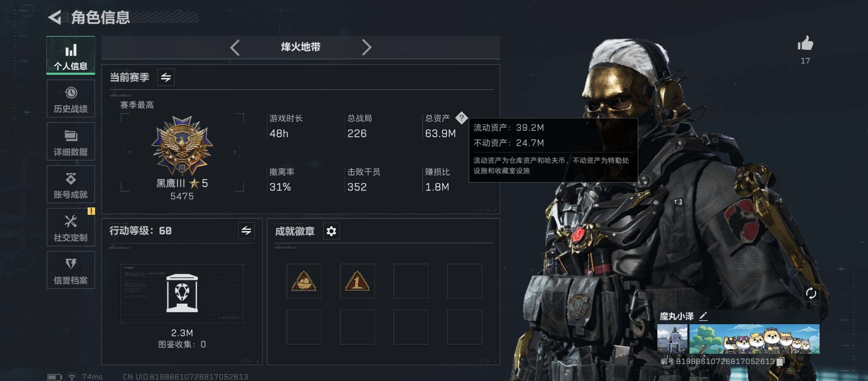Open the 账号成就 sidebar icon
The height and width of the screenshot is (381, 868).
point(71,184)
